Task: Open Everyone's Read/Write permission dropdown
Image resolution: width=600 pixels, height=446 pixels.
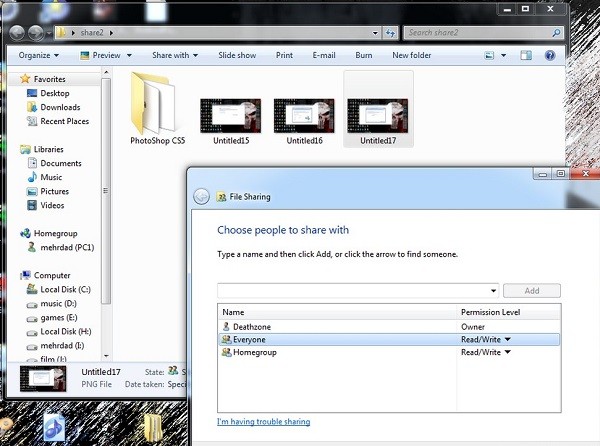Action: coord(507,339)
